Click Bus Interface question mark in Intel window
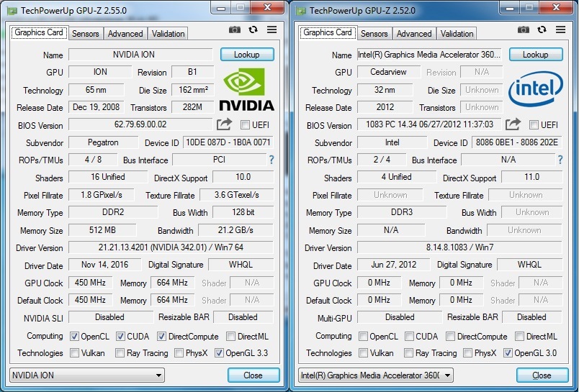 (560, 160)
